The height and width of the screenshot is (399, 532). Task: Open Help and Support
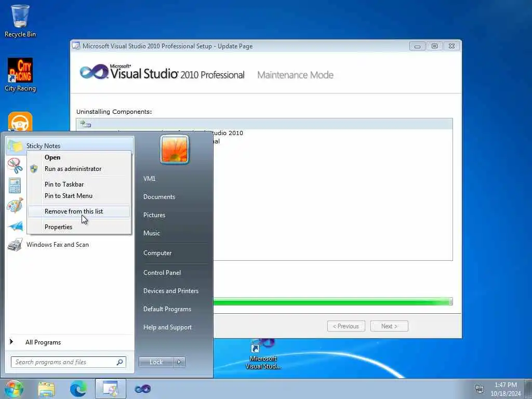click(x=168, y=327)
